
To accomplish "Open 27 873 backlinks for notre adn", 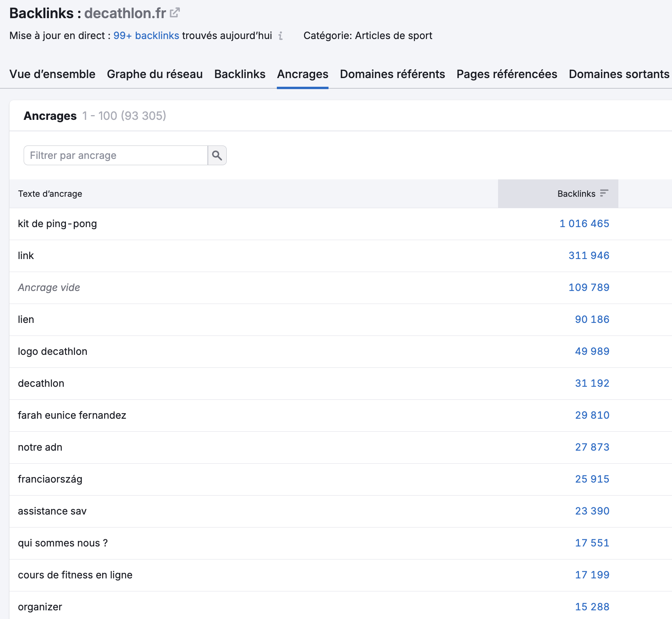I will [592, 447].
